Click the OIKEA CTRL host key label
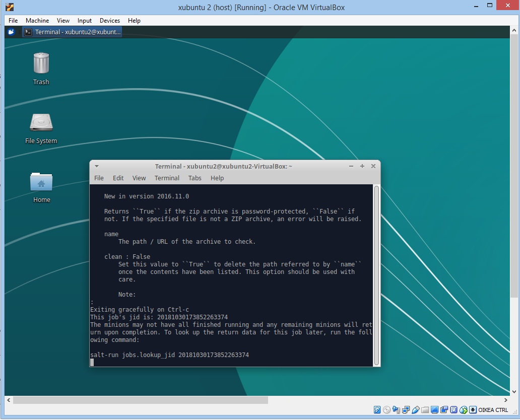The height and width of the screenshot is (420, 520). coord(493,410)
